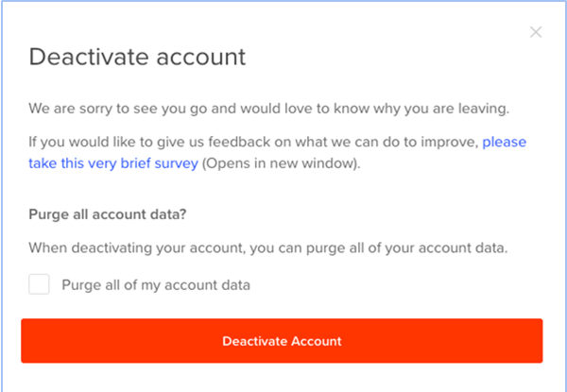Enable the purge account data checkbox

39,283
